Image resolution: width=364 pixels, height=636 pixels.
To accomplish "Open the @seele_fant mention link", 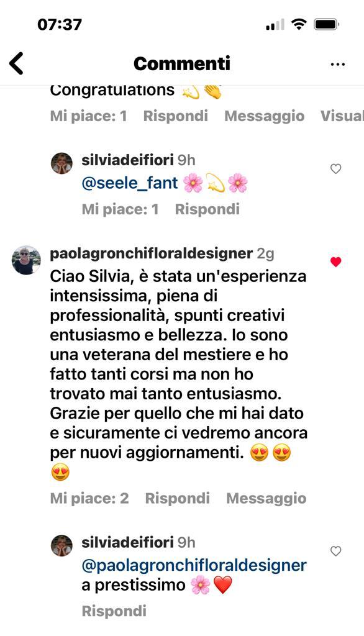I will 130,183.
